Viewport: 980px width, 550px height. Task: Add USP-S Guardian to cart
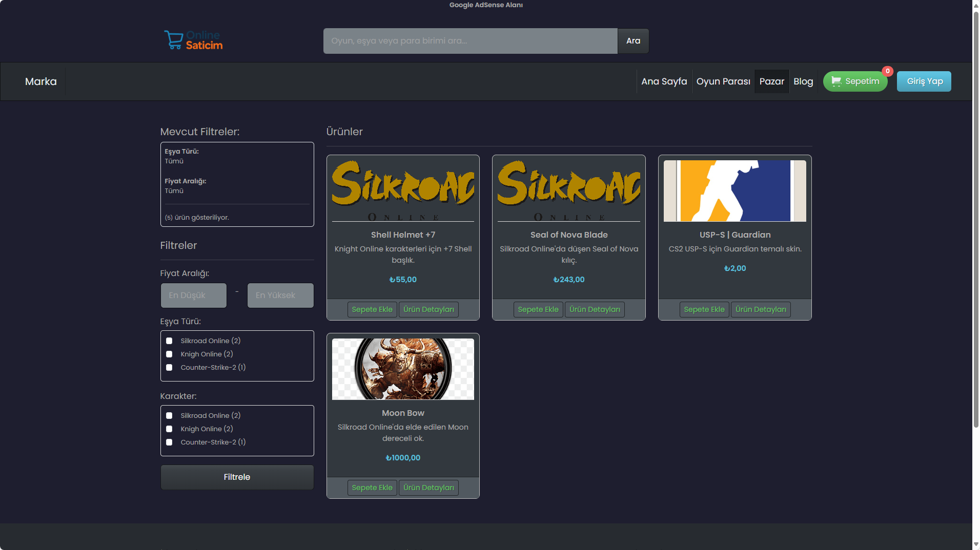[x=704, y=310]
